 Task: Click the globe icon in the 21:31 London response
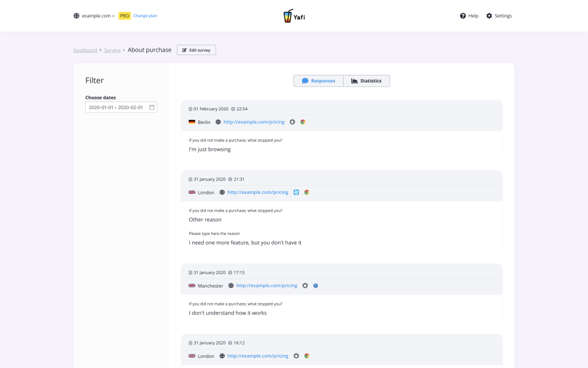(x=222, y=192)
